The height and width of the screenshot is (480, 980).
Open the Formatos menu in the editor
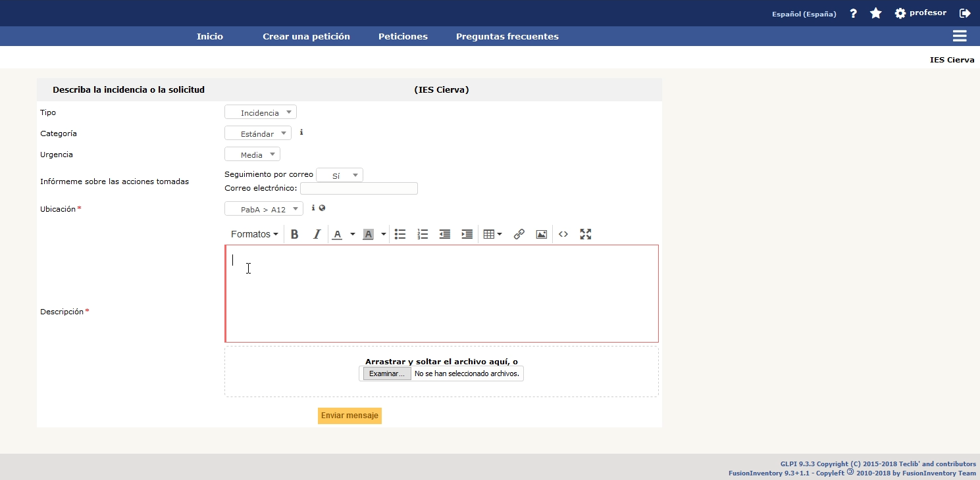tap(254, 234)
